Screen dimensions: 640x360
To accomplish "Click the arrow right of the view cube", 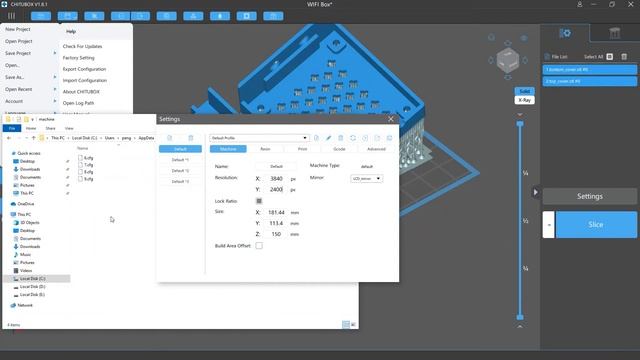I will coord(525,60).
